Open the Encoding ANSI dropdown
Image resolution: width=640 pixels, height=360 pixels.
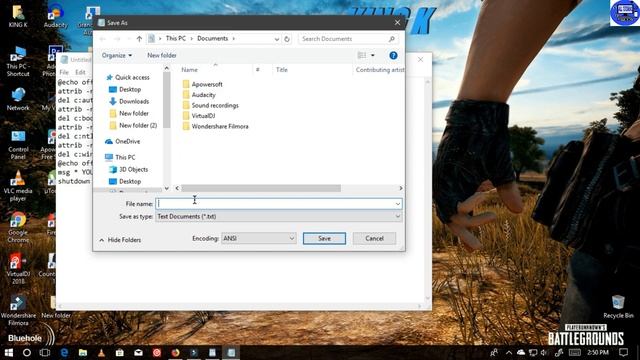pos(258,238)
